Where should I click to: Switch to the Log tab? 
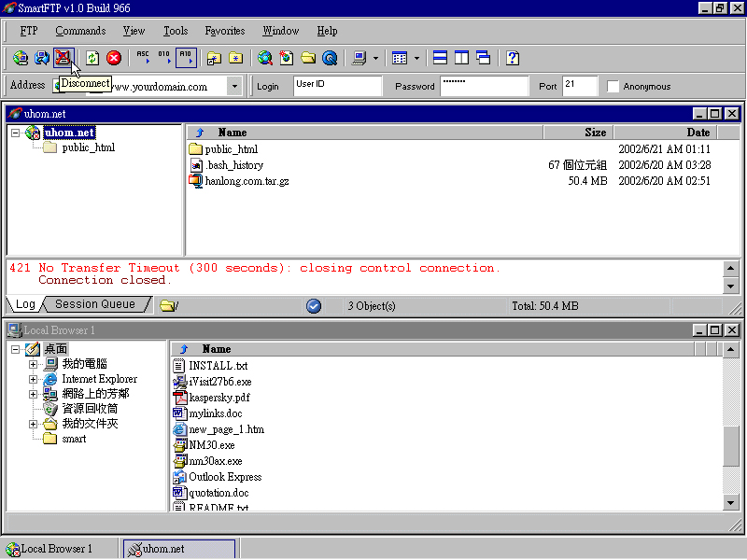(25, 304)
